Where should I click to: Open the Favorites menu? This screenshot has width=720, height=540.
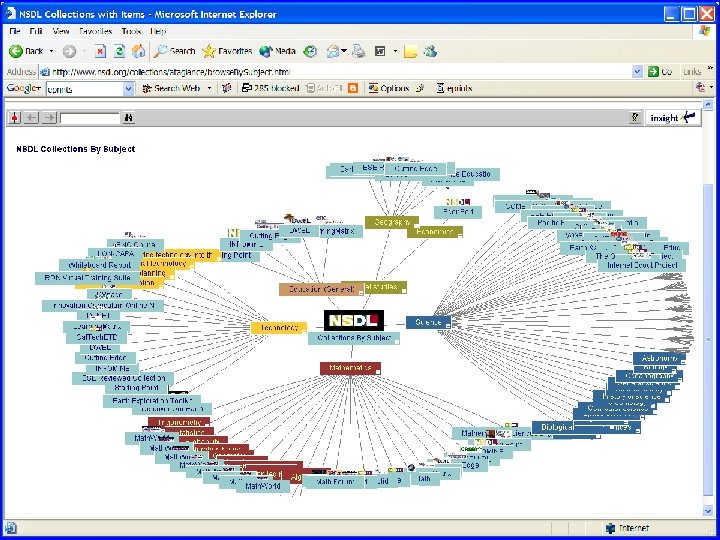[96, 31]
